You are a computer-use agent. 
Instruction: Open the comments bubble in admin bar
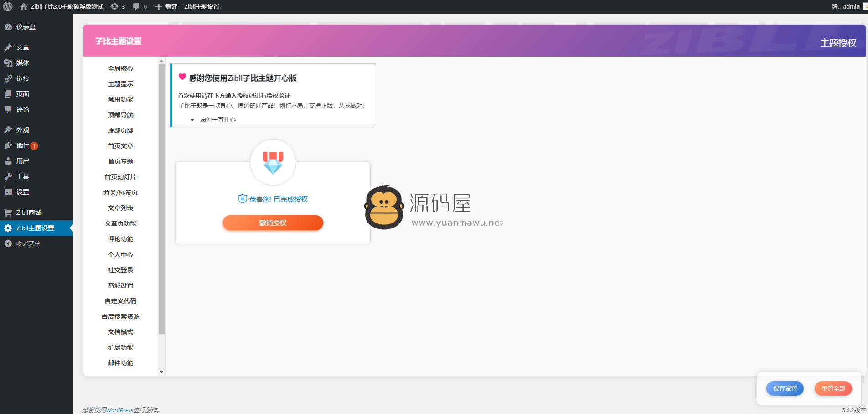tap(136, 6)
